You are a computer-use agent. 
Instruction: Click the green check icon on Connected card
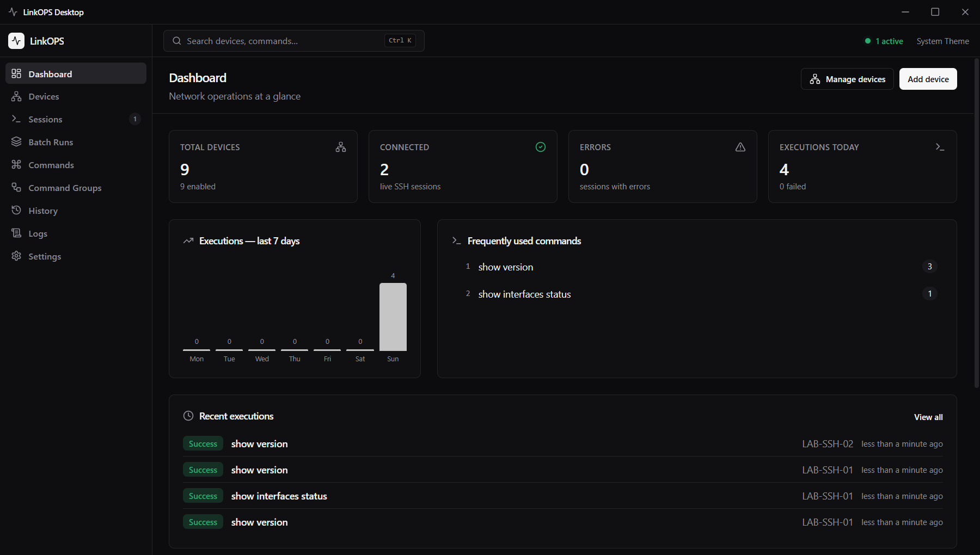541,147
